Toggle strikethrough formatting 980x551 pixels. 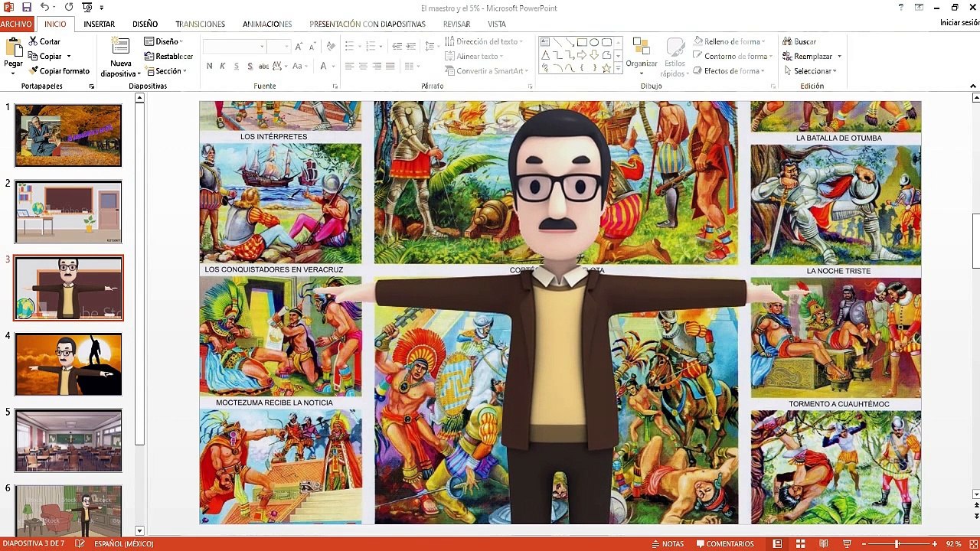(263, 66)
